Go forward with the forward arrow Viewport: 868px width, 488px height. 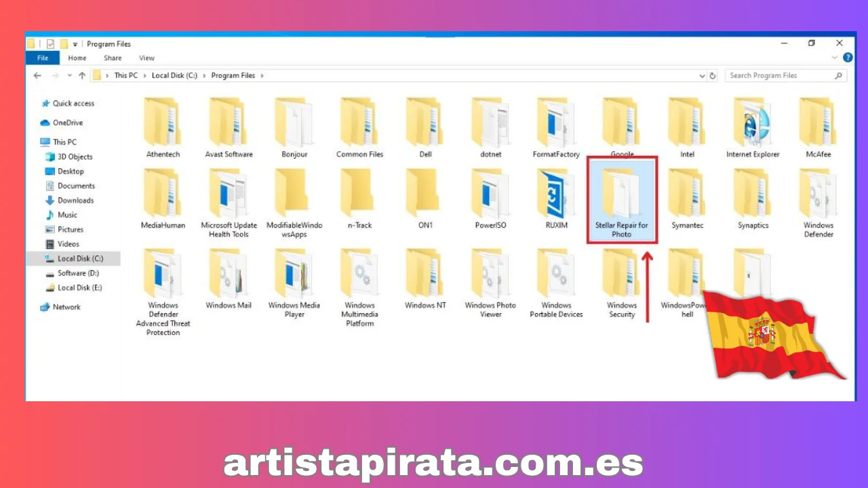56,75
